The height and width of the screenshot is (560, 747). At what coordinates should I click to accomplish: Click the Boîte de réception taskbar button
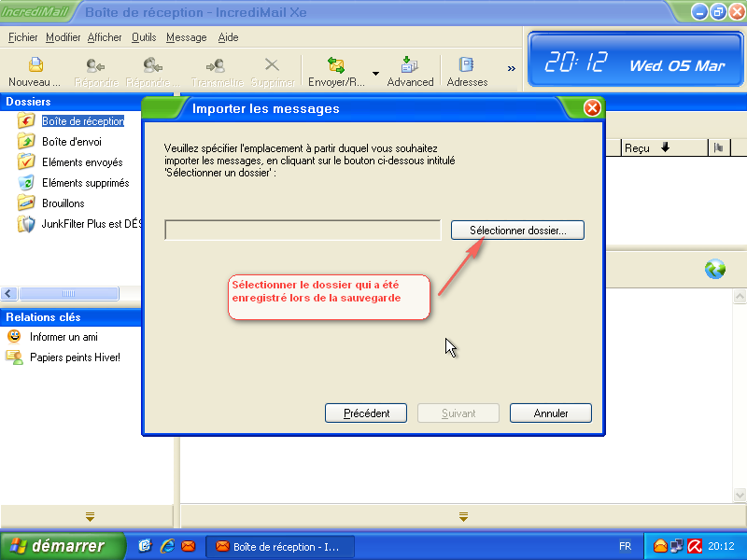(279, 546)
